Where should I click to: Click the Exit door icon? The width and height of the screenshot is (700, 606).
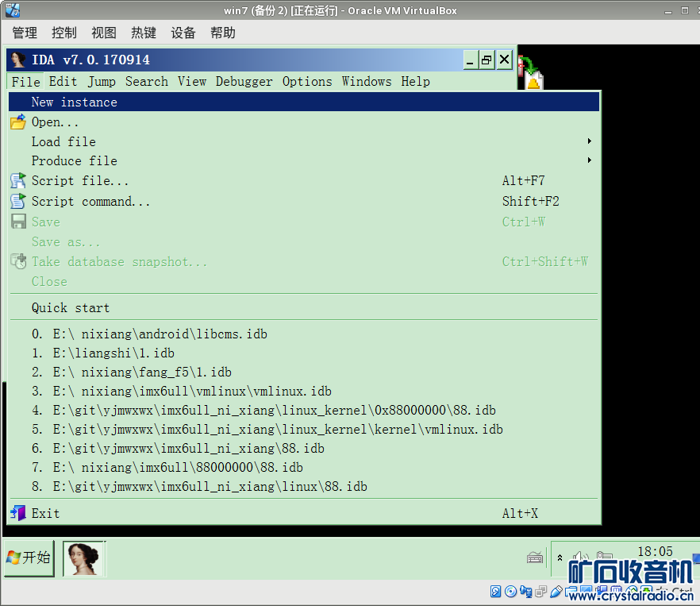[18, 513]
